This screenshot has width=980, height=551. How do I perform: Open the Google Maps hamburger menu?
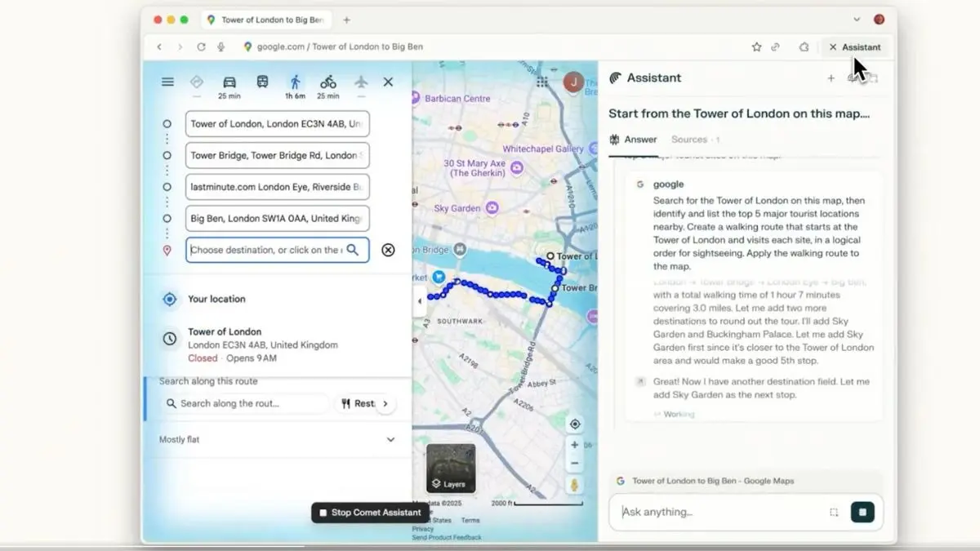coord(167,82)
